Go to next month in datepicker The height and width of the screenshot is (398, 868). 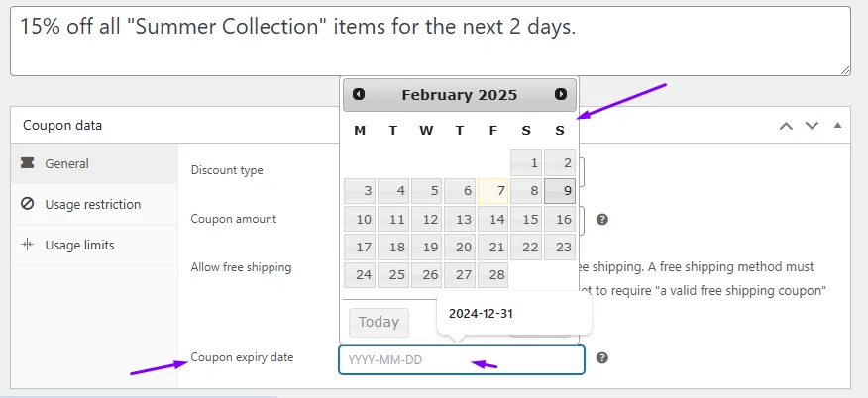coord(561,94)
